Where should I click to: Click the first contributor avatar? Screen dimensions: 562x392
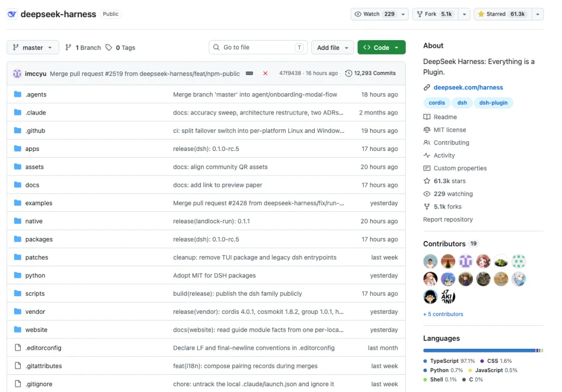[430, 261]
